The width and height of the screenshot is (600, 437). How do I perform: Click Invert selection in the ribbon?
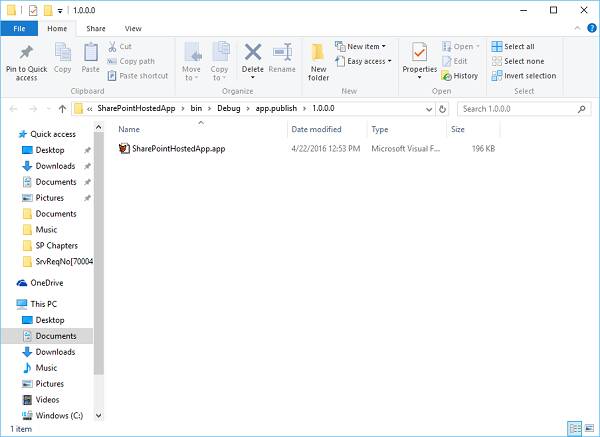tap(524, 76)
